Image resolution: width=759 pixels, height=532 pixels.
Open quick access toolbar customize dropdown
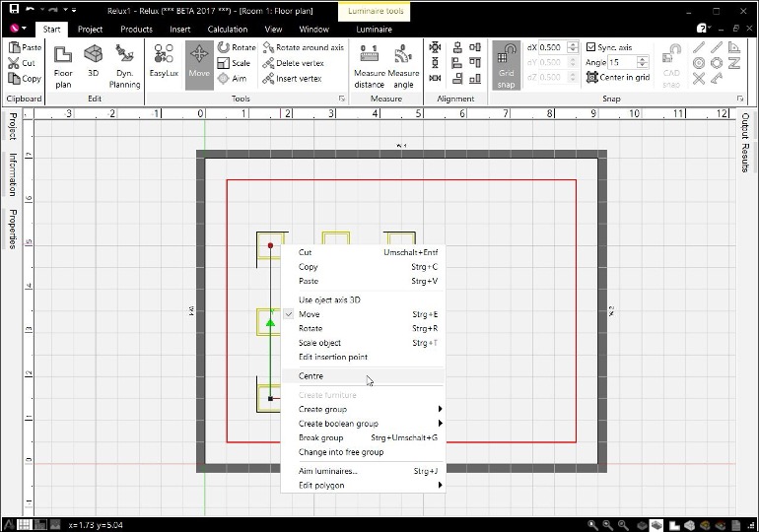[74, 10]
